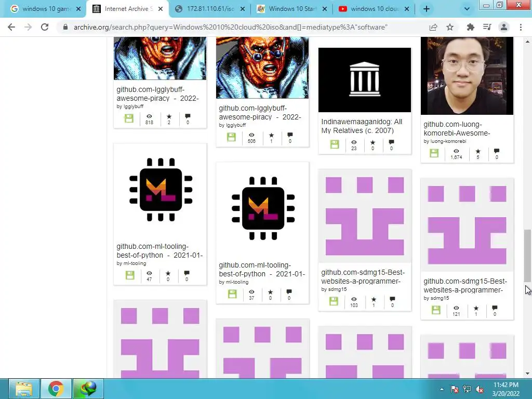Open Internet Download Manager taskbar icon
The image size is (532, 399).
[x=88, y=389]
